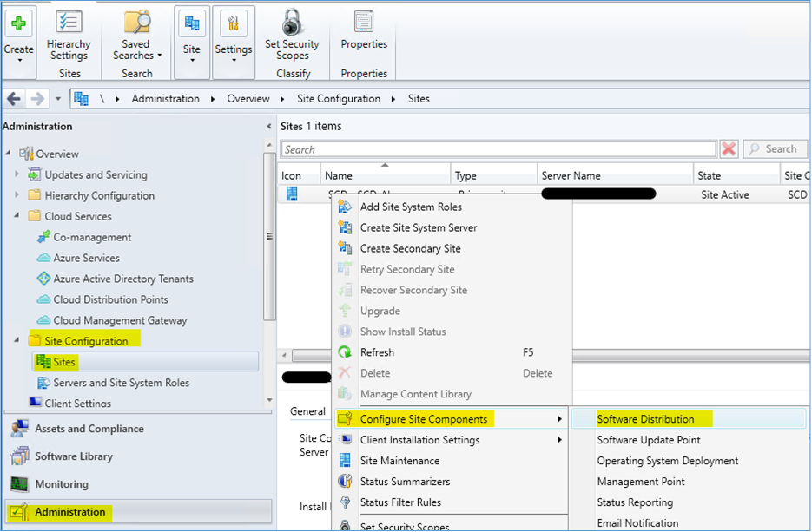Click Site Configuration in breadcrumb
The width and height of the screenshot is (812, 532).
click(x=339, y=98)
